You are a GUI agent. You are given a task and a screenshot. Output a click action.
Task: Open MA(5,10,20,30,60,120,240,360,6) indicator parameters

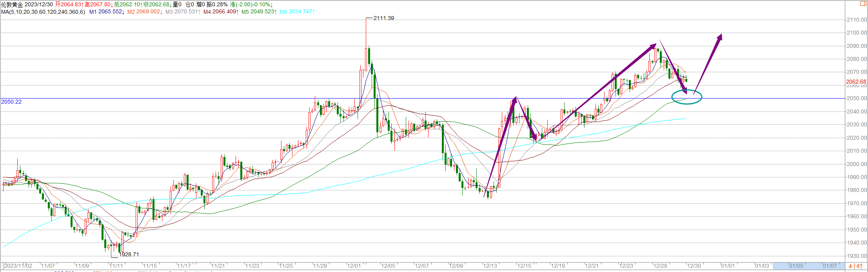[x=43, y=12]
